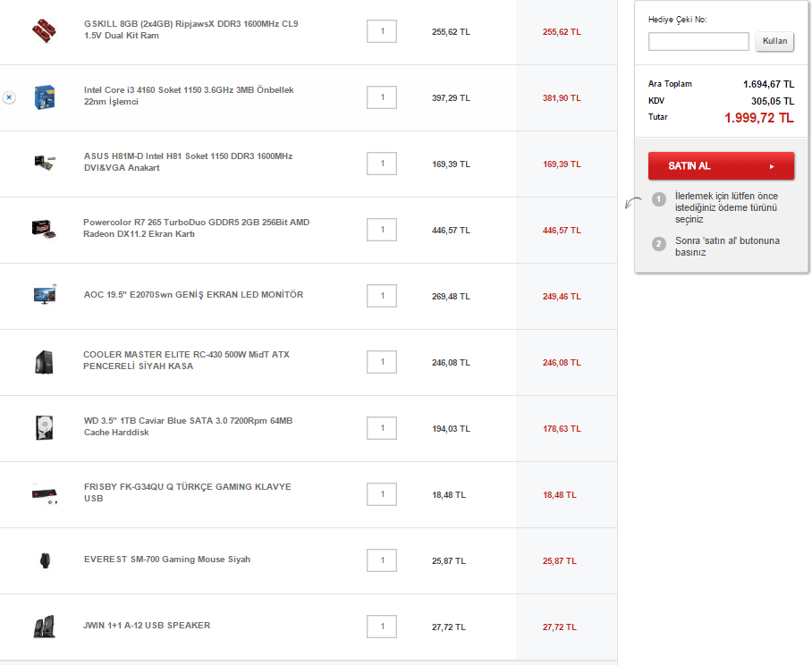
Task: Focus the Hediye Çeki No input field
Action: point(698,41)
